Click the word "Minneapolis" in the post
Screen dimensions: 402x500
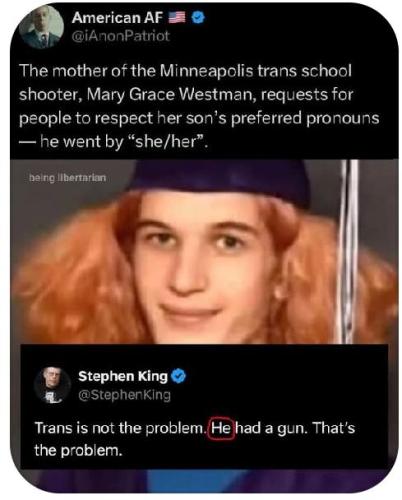(x=206, y=71)
